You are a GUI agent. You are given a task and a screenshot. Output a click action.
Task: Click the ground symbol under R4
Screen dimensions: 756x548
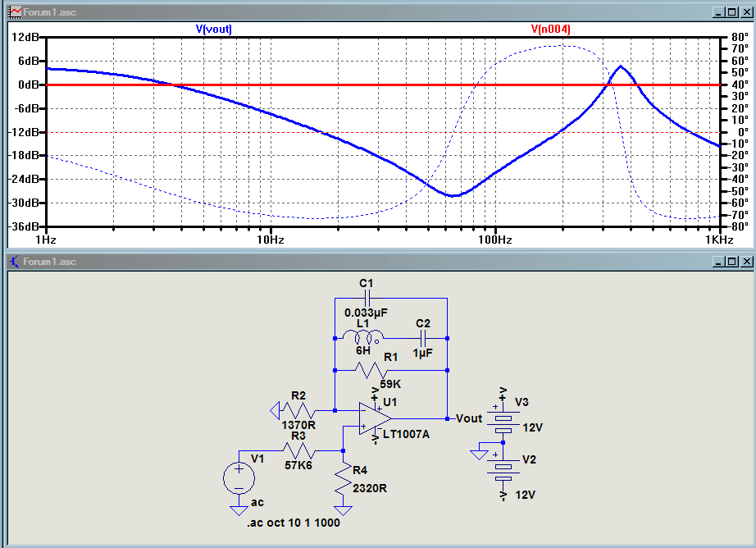pyautogui.click(x=343, y=511)
